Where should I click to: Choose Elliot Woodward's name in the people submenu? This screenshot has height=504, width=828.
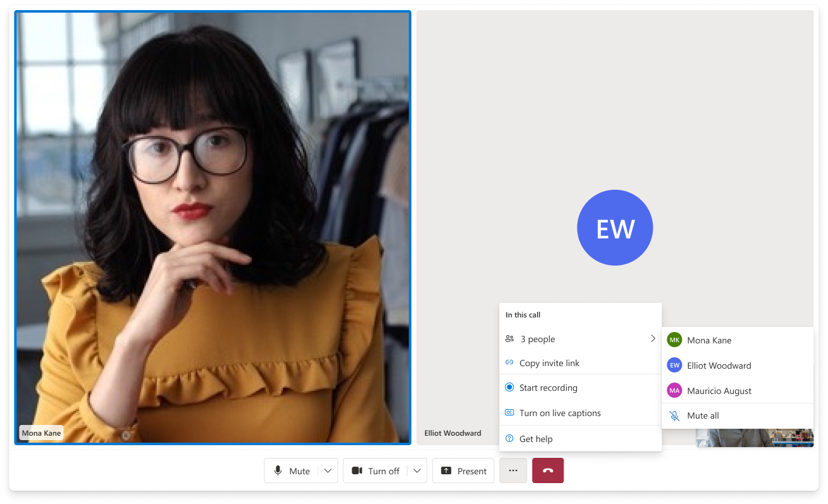coord(719,366)
